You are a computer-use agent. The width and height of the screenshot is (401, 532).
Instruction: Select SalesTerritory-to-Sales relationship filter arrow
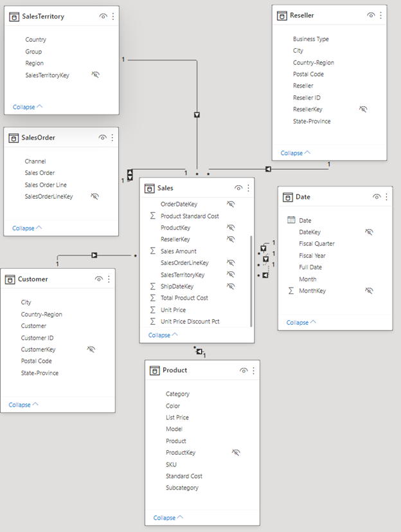(197, 115)
